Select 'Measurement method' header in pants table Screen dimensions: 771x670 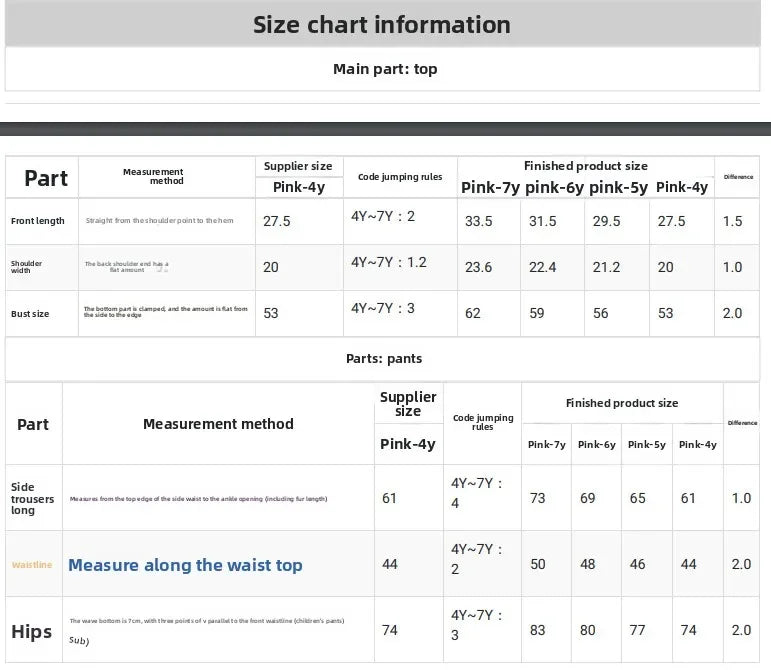(x=218, y=424)
